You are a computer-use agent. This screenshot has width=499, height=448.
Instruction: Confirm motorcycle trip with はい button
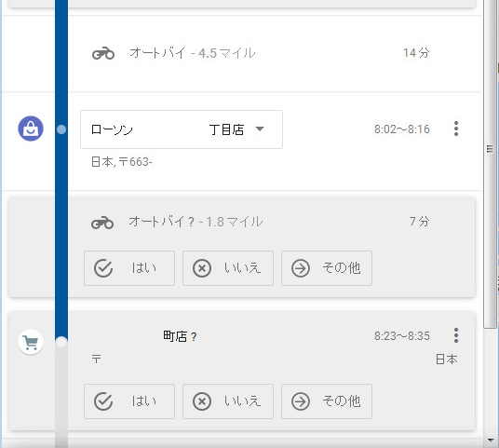pyautogui.click(x=129, y=268)
